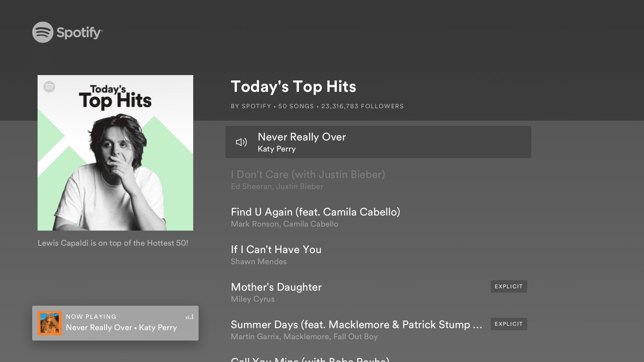Click the speaker icon beside Never Really Over
Viewport: 644px width, 362px height.
click(241, 142)
